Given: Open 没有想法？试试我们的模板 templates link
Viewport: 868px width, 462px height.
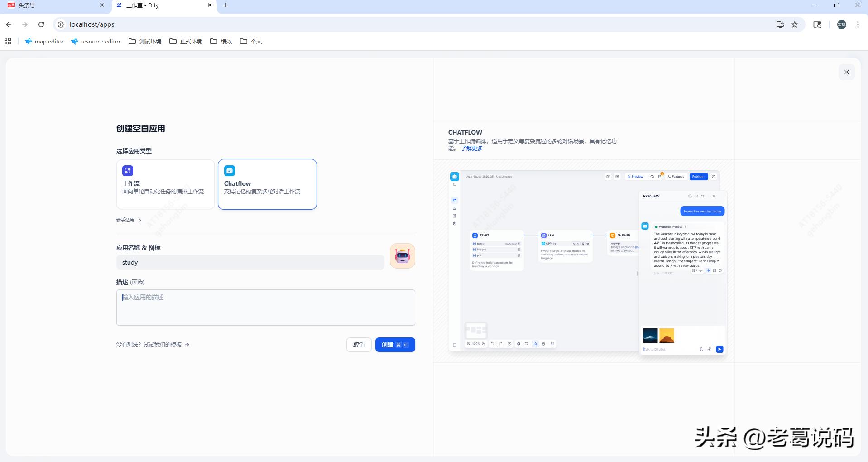Looking at the screenshot, I should [153, 345].
